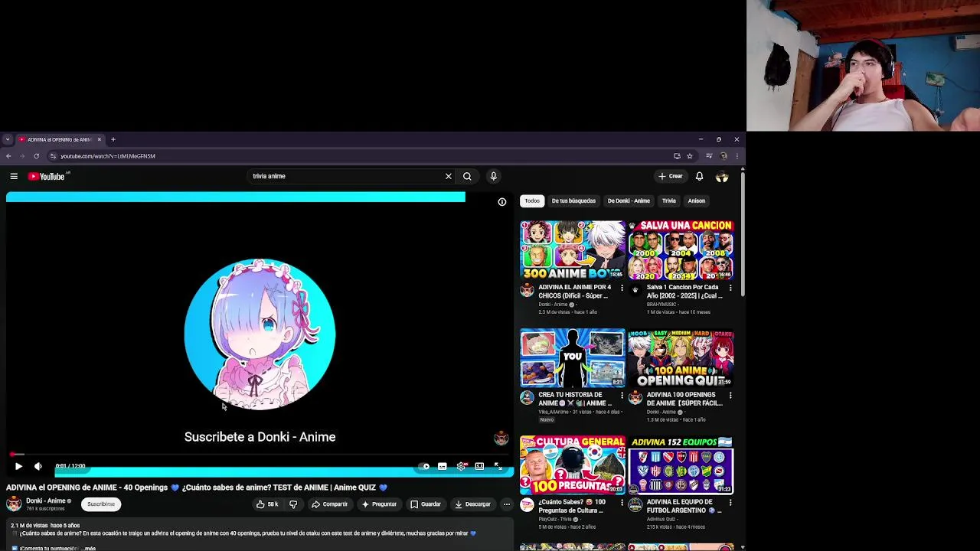Subscribe with the Suscribirse button
This screenshot has height=551, width=980.
coord(101,504)
